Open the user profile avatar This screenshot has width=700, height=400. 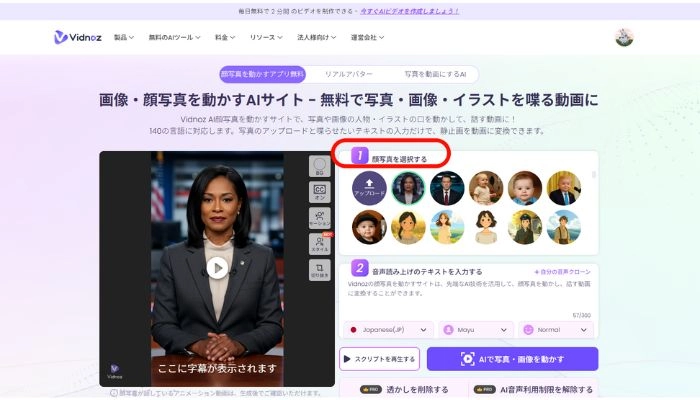[624, 38]
